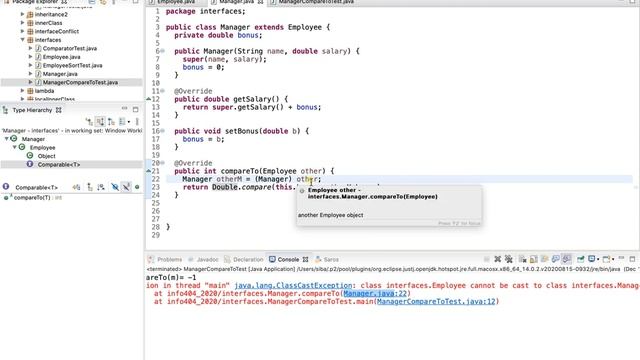The height and width of the screenshot is (360, 640).
Task: Click the override marker at line 12
Action: tap(149, 99)
